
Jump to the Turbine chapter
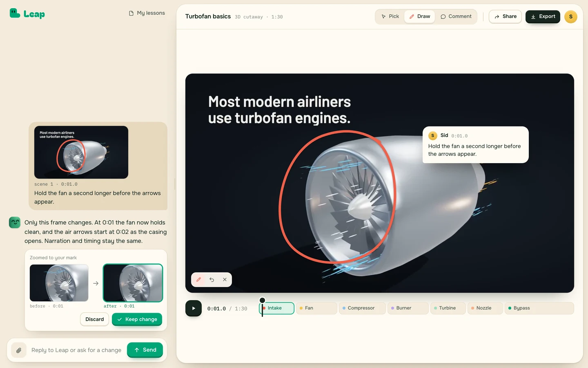click(x=448, y=308)
